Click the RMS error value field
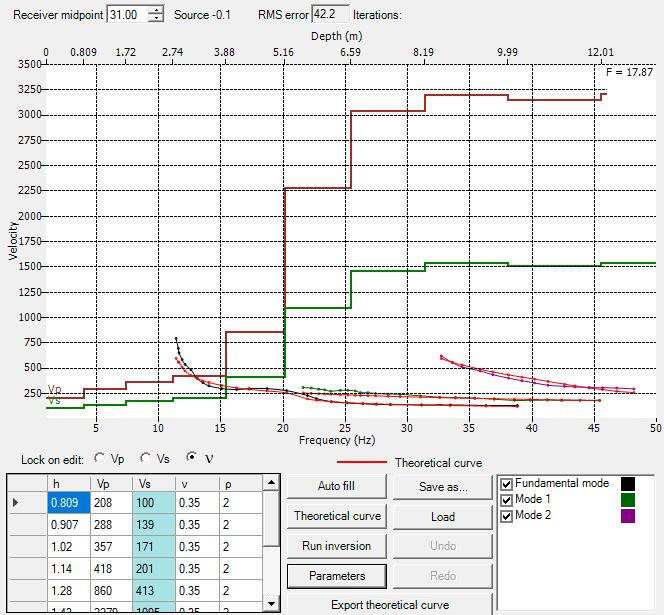This screenshot has width=664, height=615. point(330,15)
